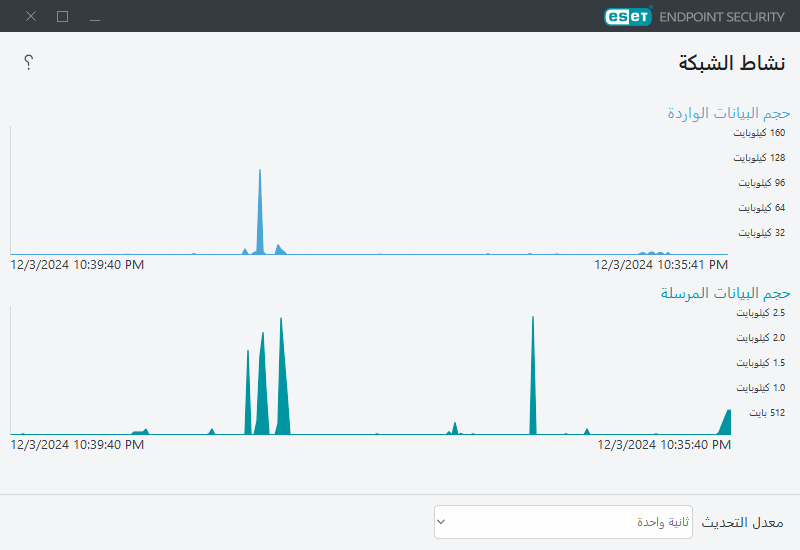This screenshot has width=800, height=550.
Task: Click the '2.5 كيلوبايت' axis label
Action: tap(761, 313)
